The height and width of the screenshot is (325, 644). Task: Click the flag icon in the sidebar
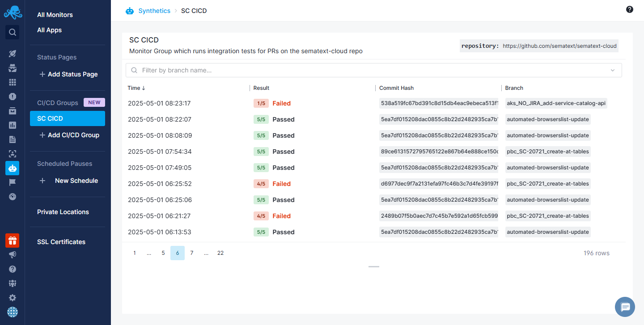pyautogui.click(x=12, y=182)
